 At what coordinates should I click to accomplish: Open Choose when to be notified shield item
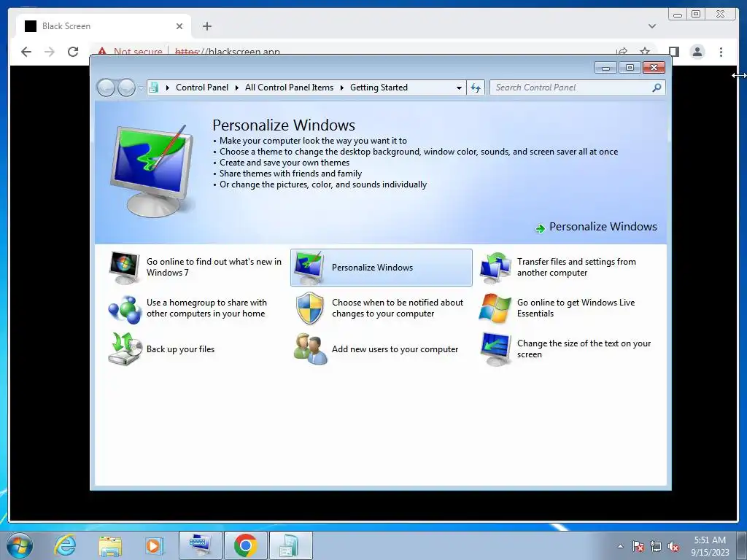(381, 308)
